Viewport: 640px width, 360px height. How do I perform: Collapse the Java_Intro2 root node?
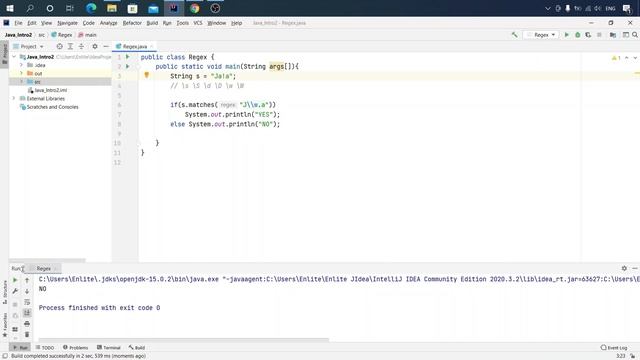click(x=14, y=57)
